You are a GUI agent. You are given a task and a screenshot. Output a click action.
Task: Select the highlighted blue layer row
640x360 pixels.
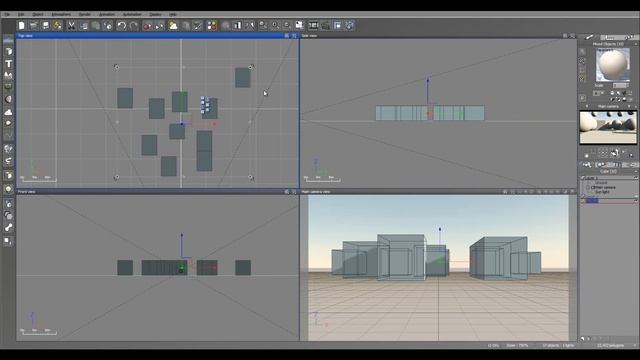[609, 200]
